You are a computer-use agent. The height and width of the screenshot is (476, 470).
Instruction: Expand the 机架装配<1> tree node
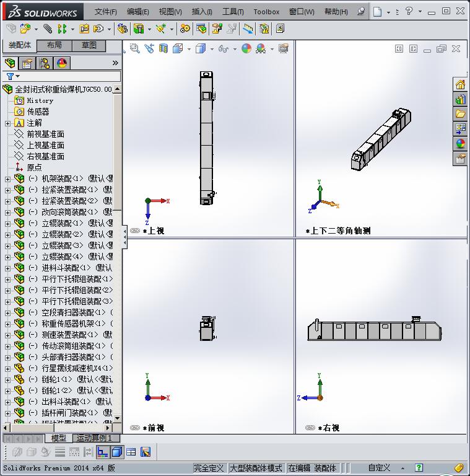coord(7,179)
